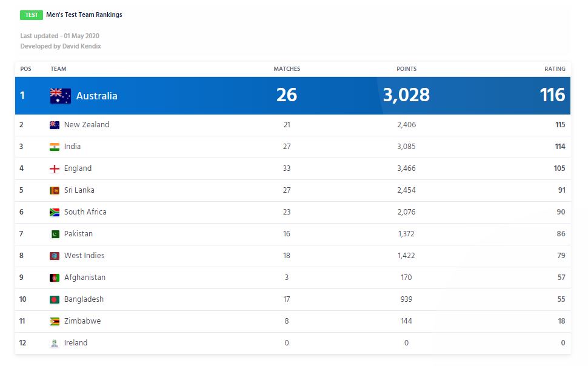This screenshot has height=366, width=588.
Task: Open the New Zealand team link
Action: pos(87,124)
